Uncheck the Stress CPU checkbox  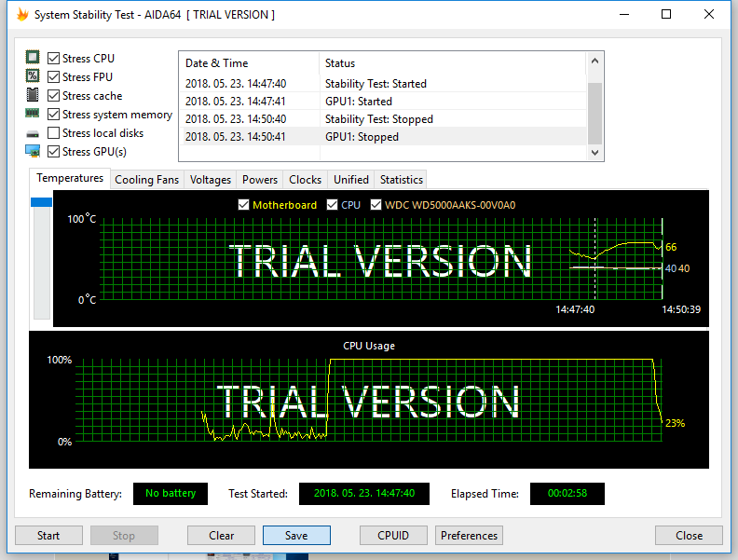coord(54,58)
